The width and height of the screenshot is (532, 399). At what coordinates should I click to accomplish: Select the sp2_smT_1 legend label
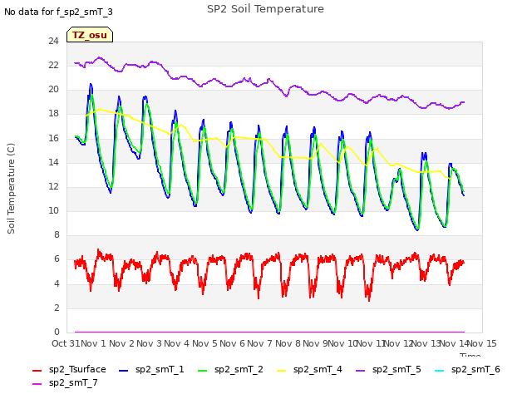(160, 369)
